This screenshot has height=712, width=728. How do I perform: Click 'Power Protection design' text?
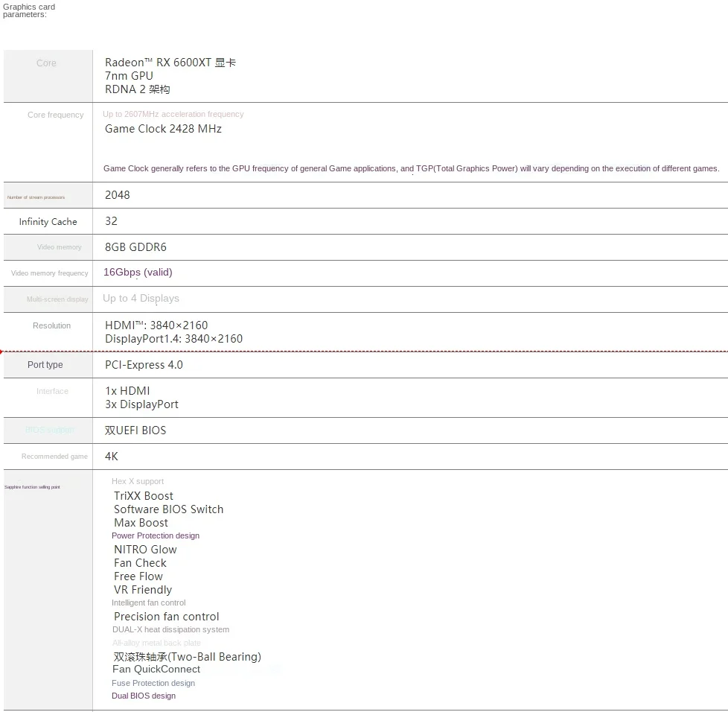pos(155,535)
